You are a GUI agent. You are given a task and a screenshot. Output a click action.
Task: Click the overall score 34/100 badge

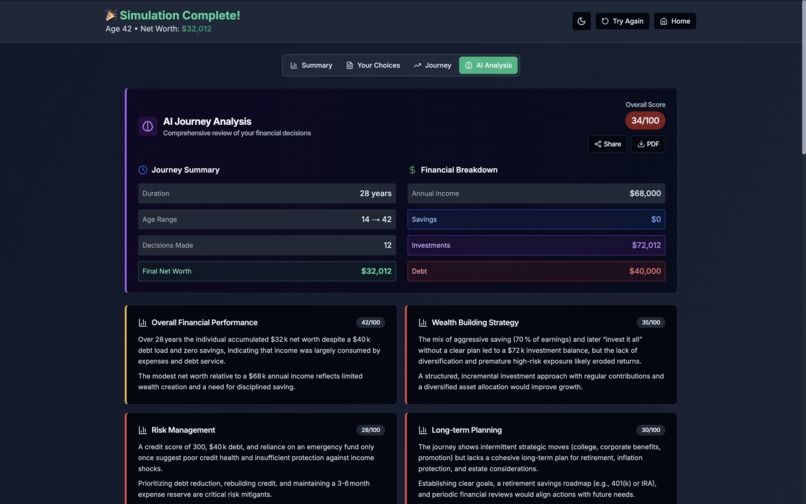pos(645,120)
